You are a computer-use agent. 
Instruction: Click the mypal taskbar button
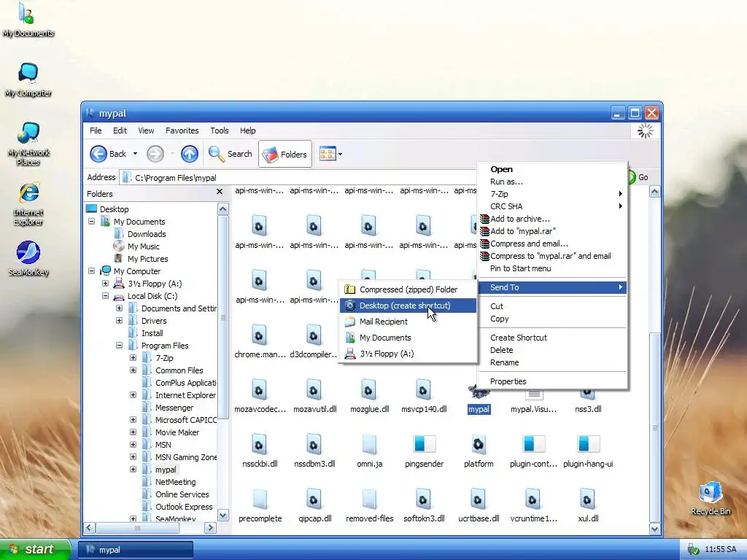136,550
